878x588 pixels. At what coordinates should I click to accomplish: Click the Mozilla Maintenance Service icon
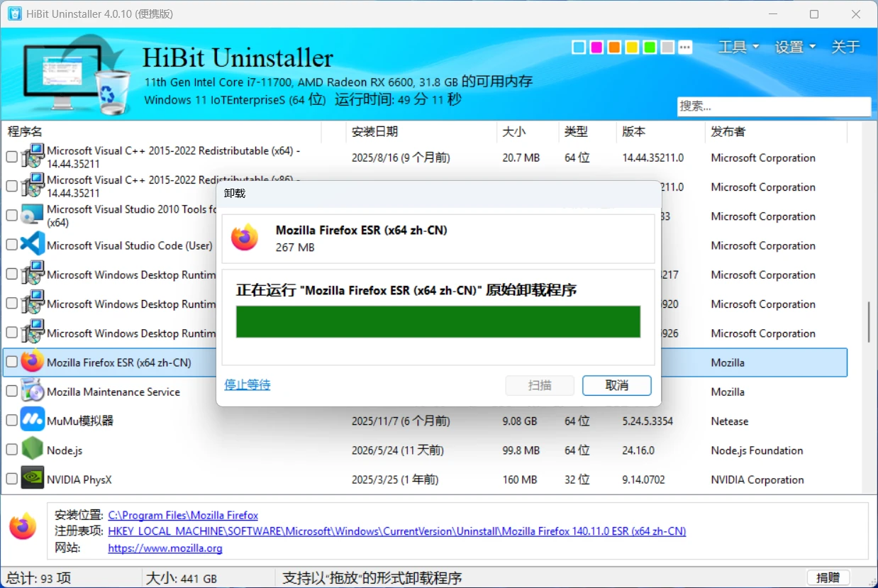32,391
